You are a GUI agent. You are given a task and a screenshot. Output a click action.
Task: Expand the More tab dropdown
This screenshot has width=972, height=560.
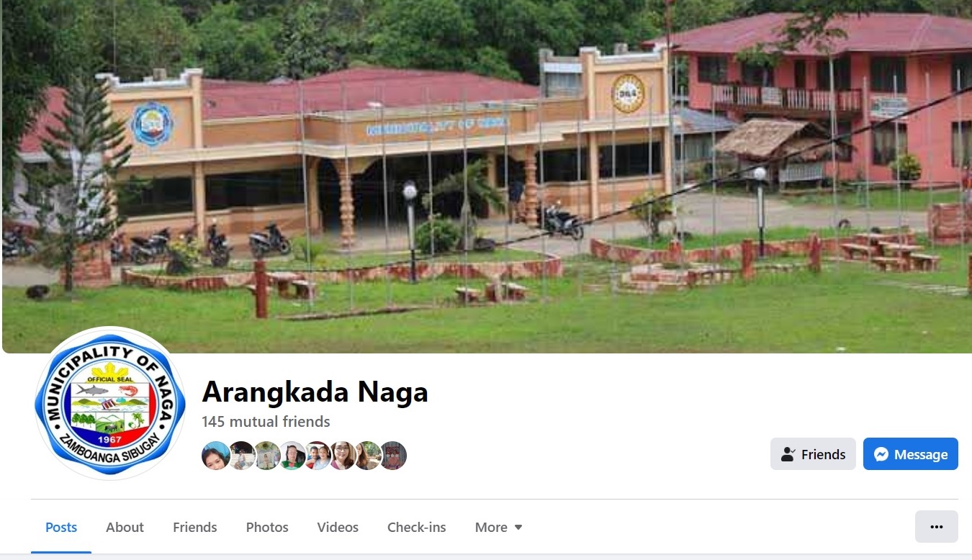pyautogui.click(x=499, y=528)
